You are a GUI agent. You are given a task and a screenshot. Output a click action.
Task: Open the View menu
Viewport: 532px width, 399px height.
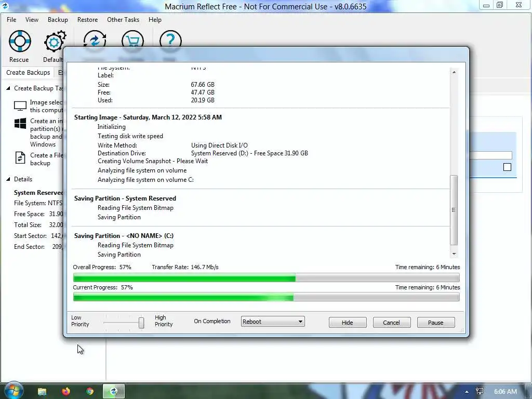click(x=32, y=20)
